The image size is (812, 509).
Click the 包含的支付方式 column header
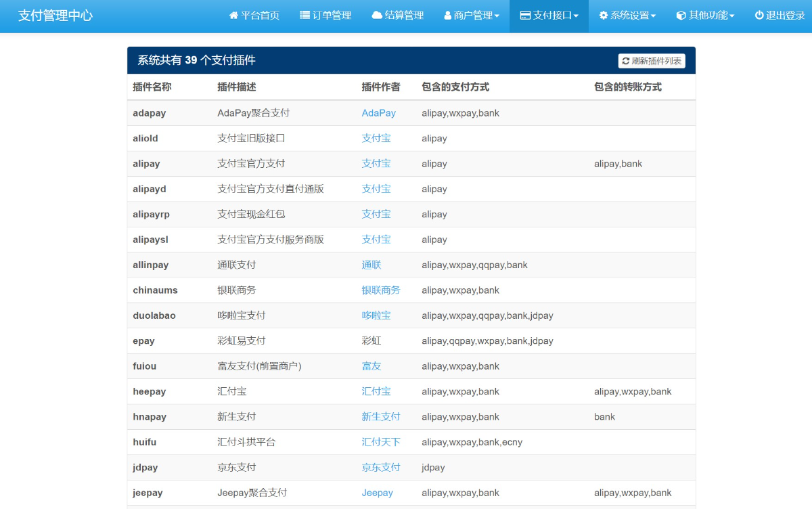pyautogui.click(x=455, y=87)
